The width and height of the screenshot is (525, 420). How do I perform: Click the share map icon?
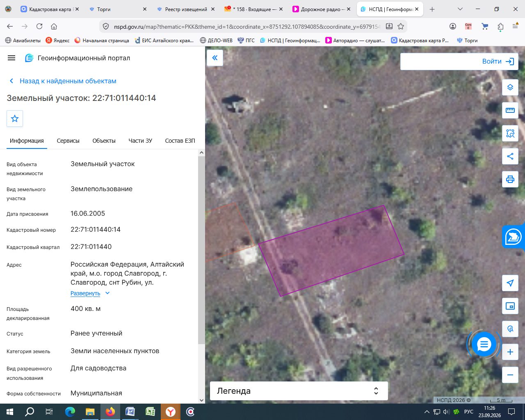pyautogui.click(x=510, y=156)
